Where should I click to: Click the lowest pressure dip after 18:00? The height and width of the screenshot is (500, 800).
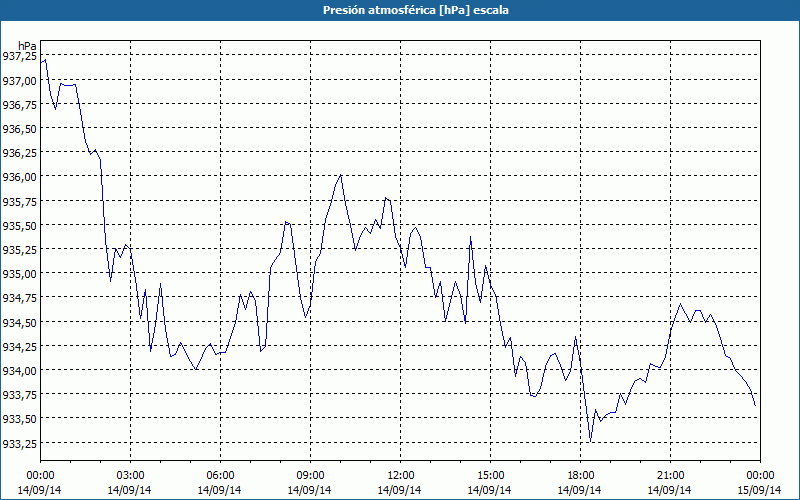coord(590,442)
